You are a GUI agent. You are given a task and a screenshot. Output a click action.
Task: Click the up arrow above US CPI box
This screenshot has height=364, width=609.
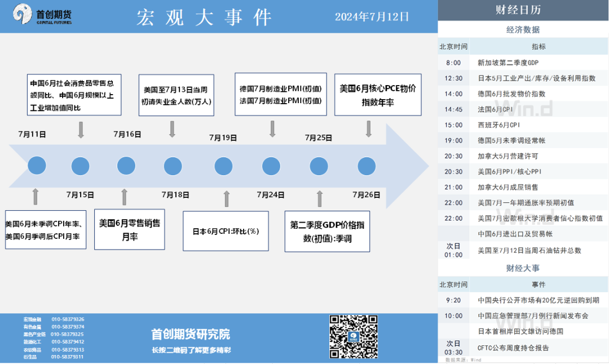click(36, 197)
